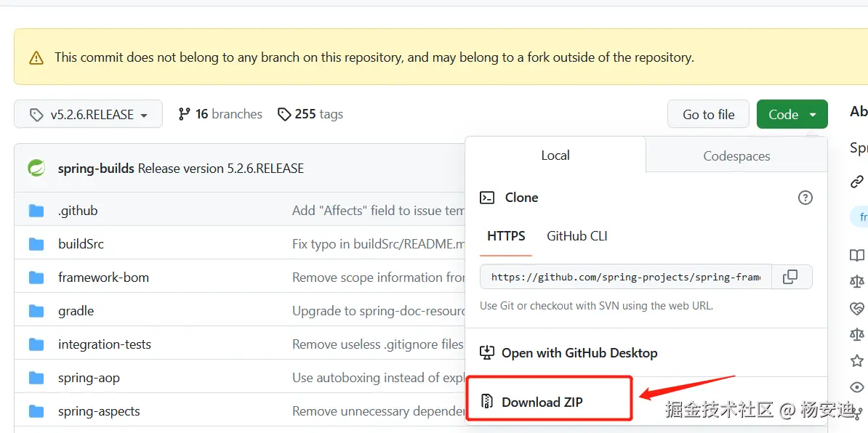Viewport: 868px width, 433px height.
Task: Open with GitHub Desktop
Action: click(579, 353)
